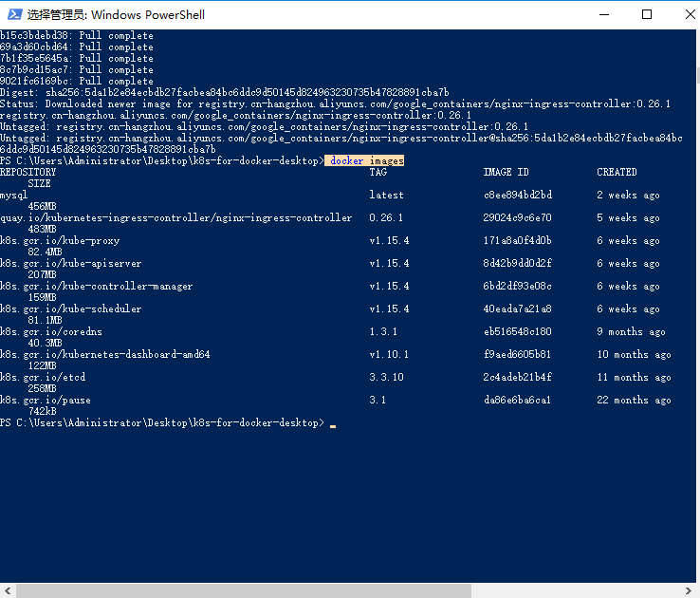Image resolution: width=700 pixels, height=598 pixels.
Task: Click quay.io nginx-ingress-controller repository row
Action: coord(175,218)
